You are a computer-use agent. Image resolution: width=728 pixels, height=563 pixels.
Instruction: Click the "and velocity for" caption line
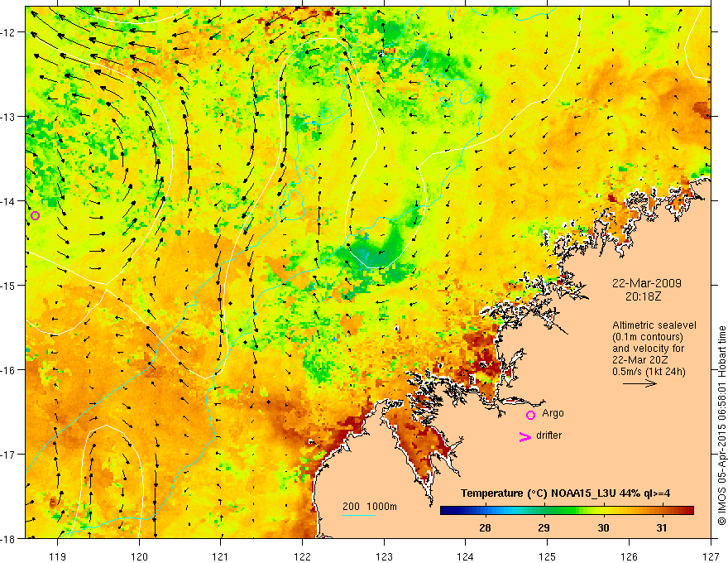[x=648, y=349]
